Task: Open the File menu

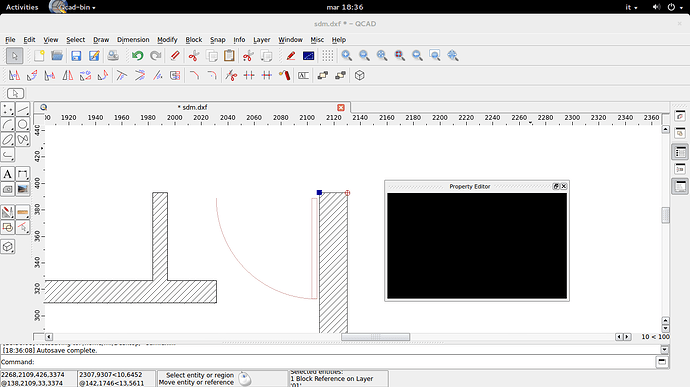Action: coord(10,40)
